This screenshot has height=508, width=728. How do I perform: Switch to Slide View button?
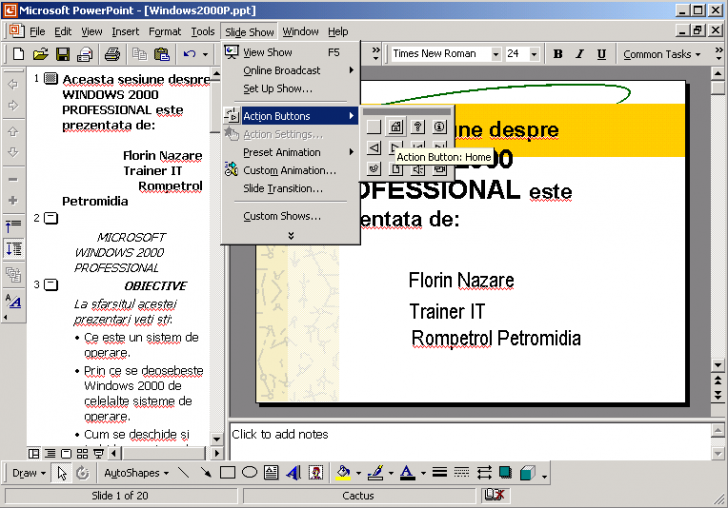(66, 453)
